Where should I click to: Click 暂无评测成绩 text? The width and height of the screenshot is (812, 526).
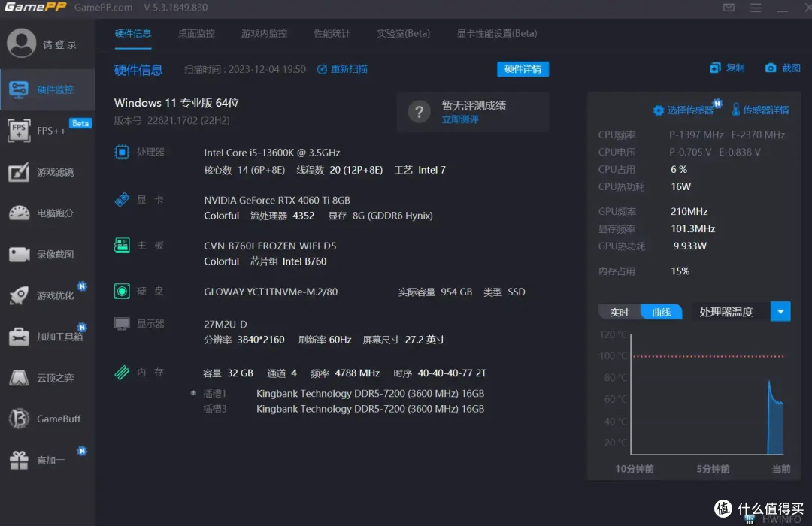coord(474,105)
